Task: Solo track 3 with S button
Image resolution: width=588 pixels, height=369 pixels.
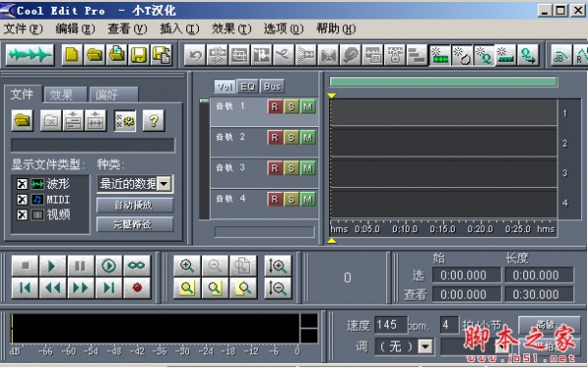Action: pyautogui.click(x=291, y=168)
